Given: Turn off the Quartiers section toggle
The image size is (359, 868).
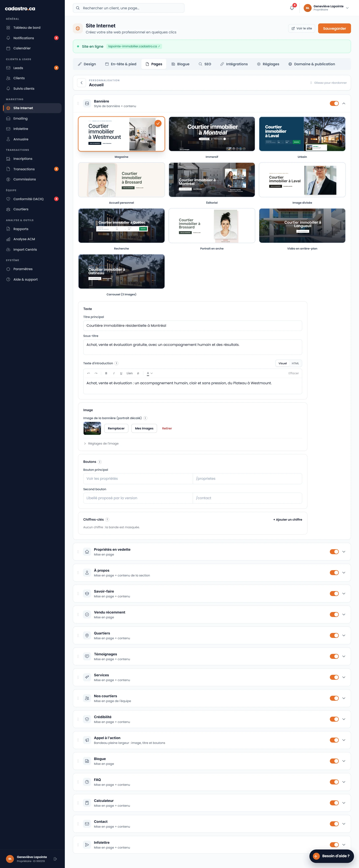Looking at the screenshot, I should 334,635.
